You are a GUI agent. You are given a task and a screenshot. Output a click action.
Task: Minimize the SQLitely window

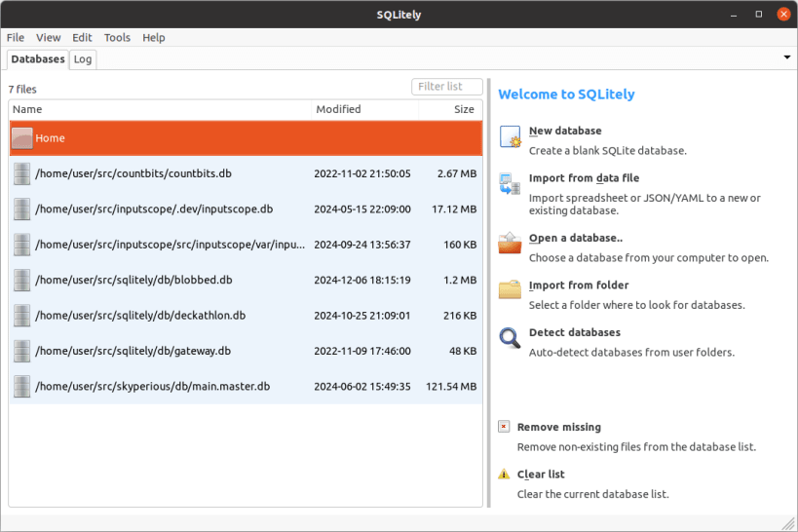(x=734, y=15)
